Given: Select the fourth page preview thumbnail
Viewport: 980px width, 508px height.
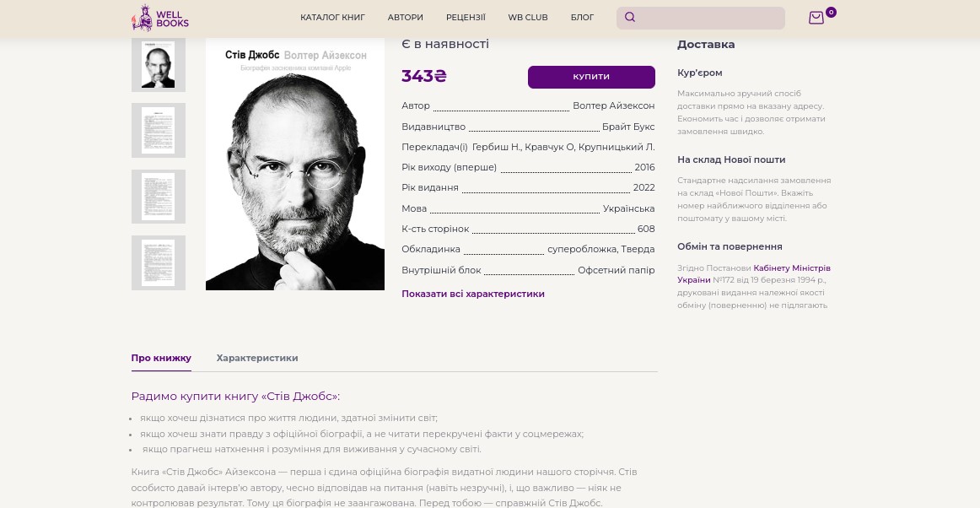Looking at the screenshot, I should (x=158, y=262).
